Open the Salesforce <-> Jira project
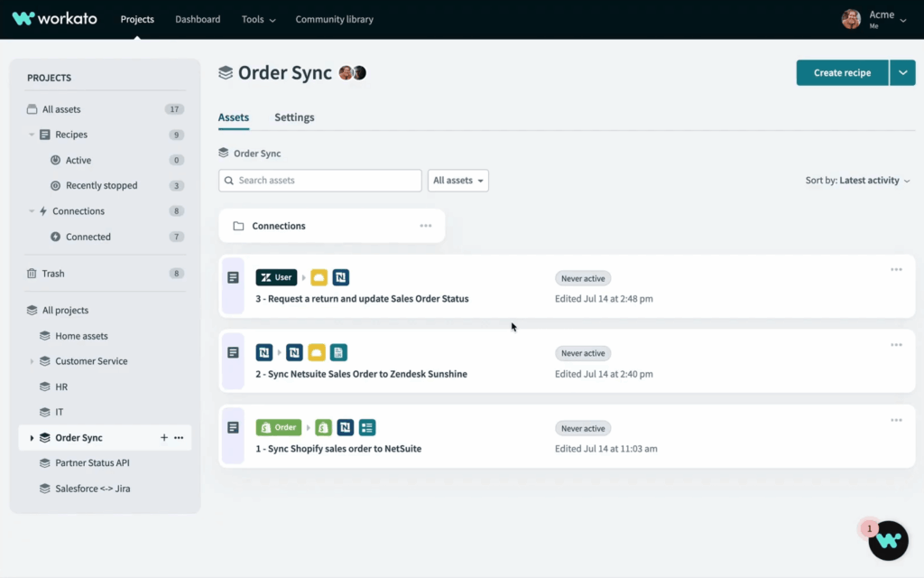The image size is (924, 578). pos(93,489)
